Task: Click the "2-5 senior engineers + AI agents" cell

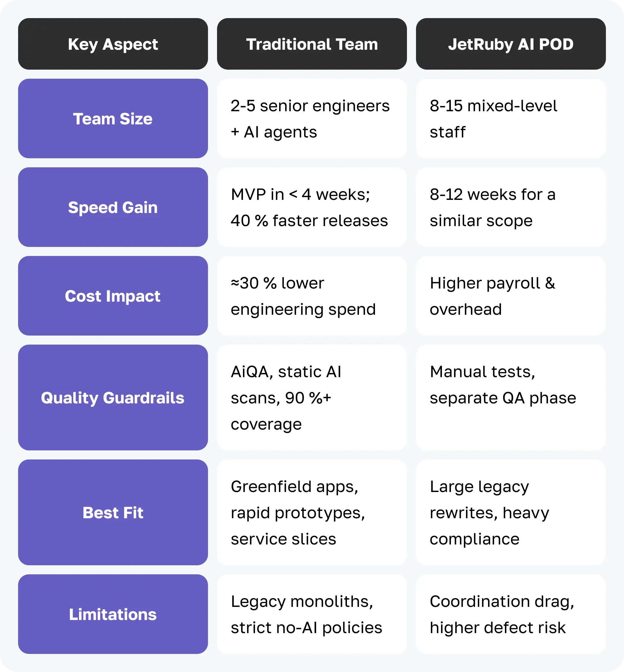Action: (312, 118)
